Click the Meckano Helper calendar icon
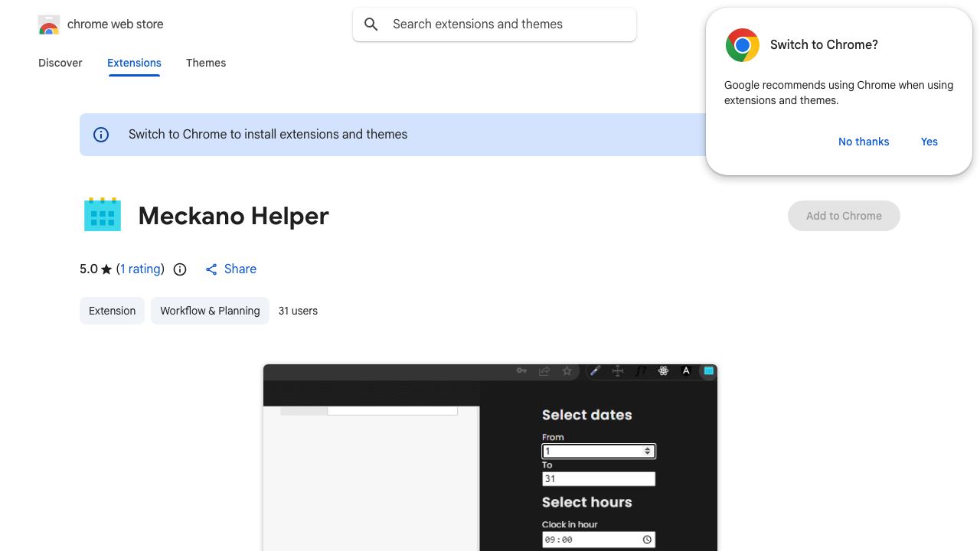 pos(103,214)
